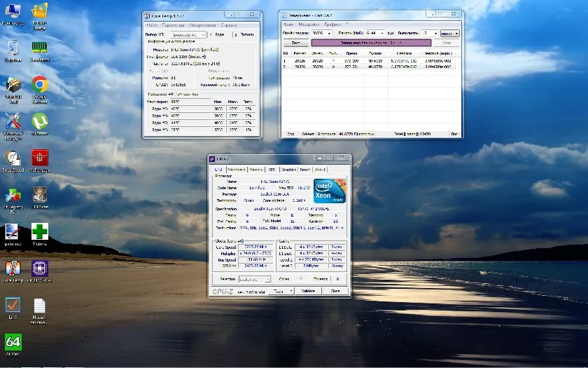Click the Core Speed value in CPU-Z
The width and height of the screenshot is (588, 368).
(255, 247)
